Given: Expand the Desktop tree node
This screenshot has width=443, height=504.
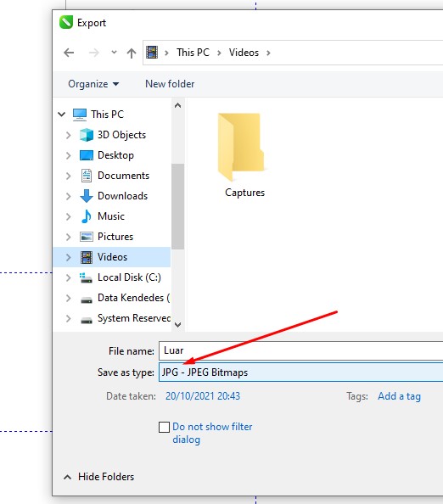Looking at the screenshot, I should [68, 155].
